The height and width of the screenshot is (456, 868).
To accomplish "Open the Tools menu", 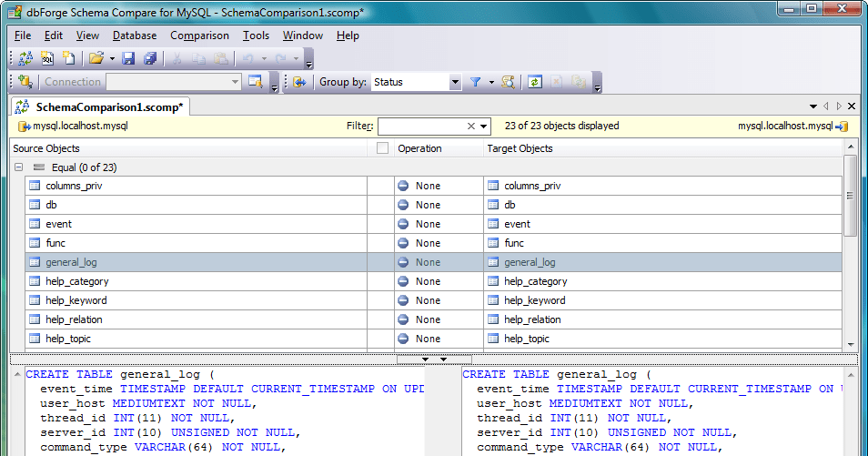I will click(256, 35).
